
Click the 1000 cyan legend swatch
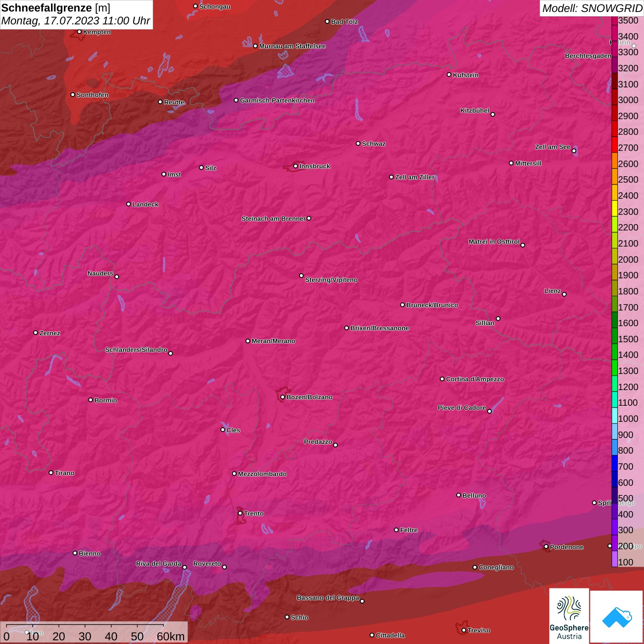pyautogui.click(x=615, y=415)
